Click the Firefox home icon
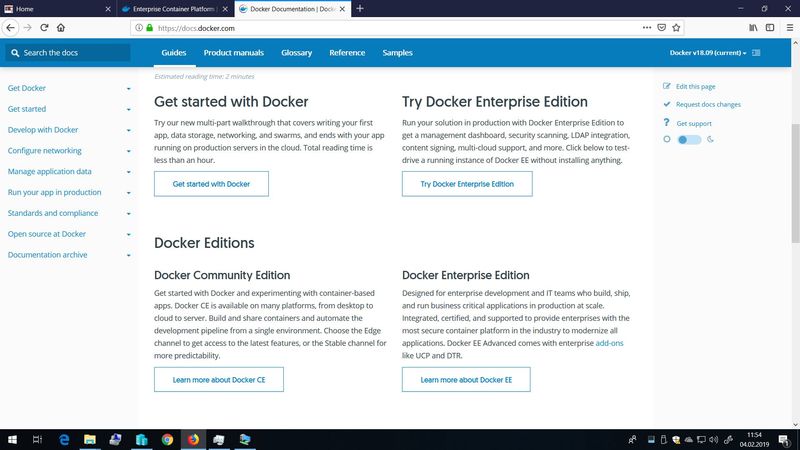Image resolution: width=800 pixels, height=450 pixels. pos(61,28)
